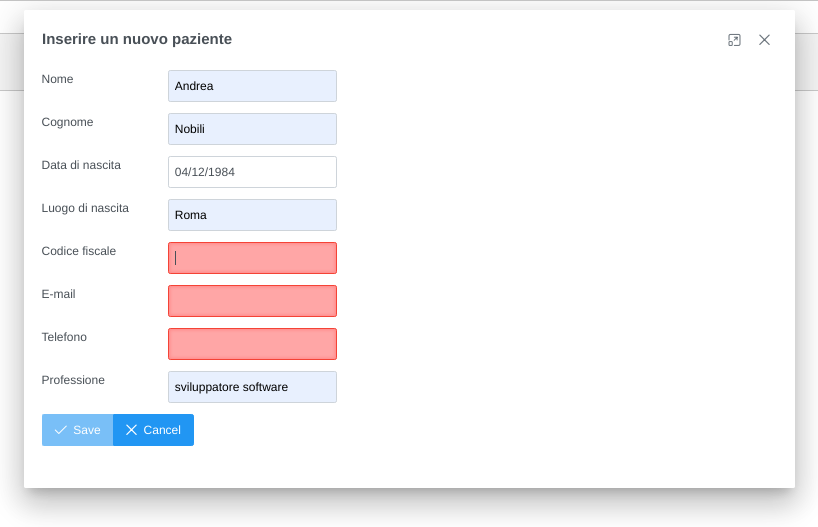Close the Inserire un nuovo paziente dialog
Image resolution: width=818 pixels, height=527 pixels.
[764, 40]
